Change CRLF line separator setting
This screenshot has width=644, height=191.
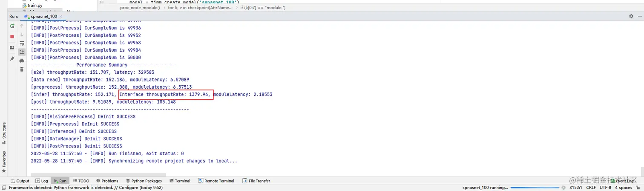[591, 188]
